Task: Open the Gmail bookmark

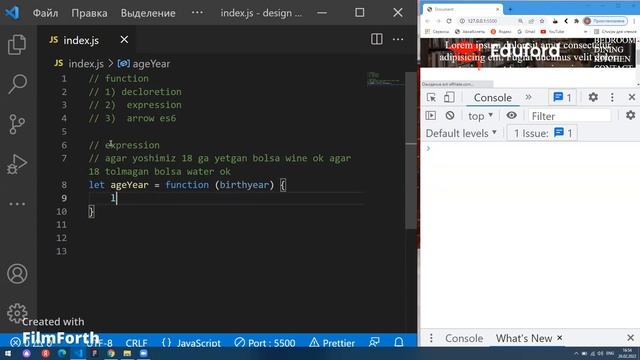Action: click(x=526, y=31)
